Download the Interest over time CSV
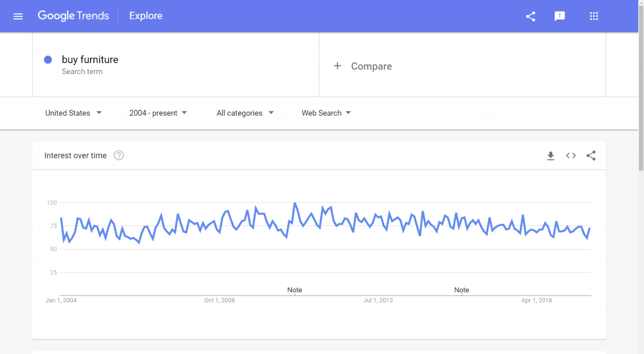 point(551,156)
